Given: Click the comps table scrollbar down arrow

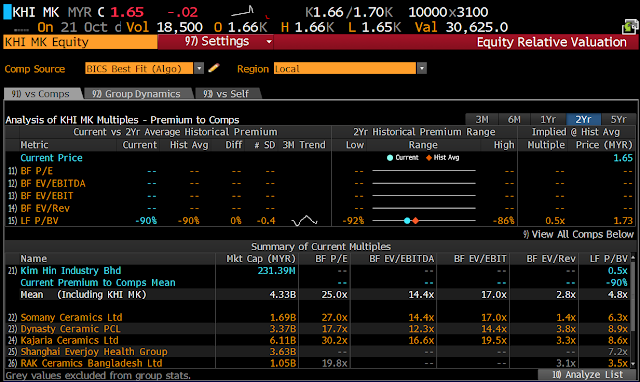Looking at the screenshot, I should [x=633, y=364].
